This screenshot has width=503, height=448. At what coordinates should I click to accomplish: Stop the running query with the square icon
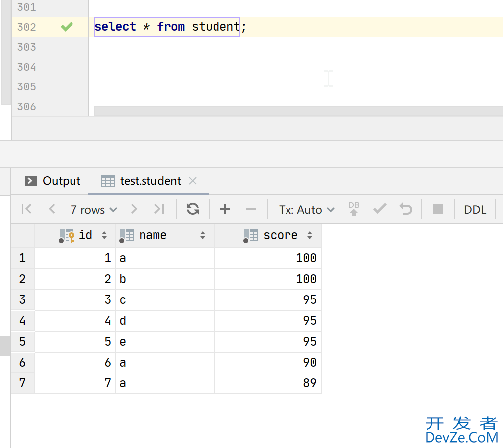437,209
